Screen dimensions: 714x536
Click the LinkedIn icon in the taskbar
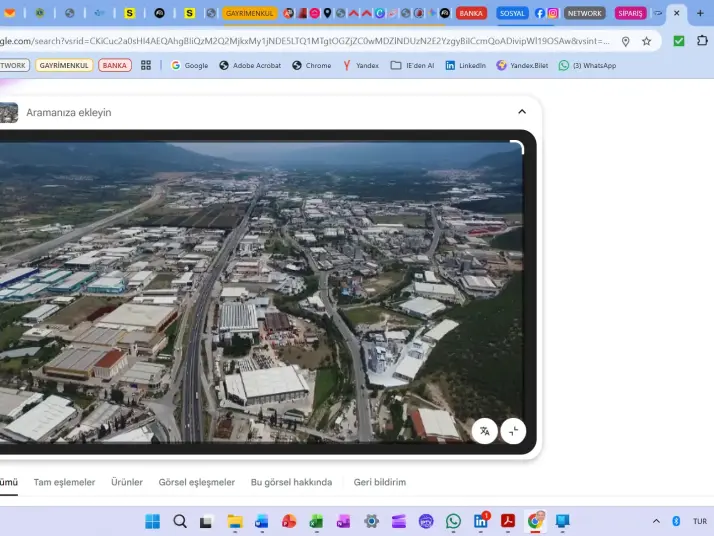tap(481, 521)
